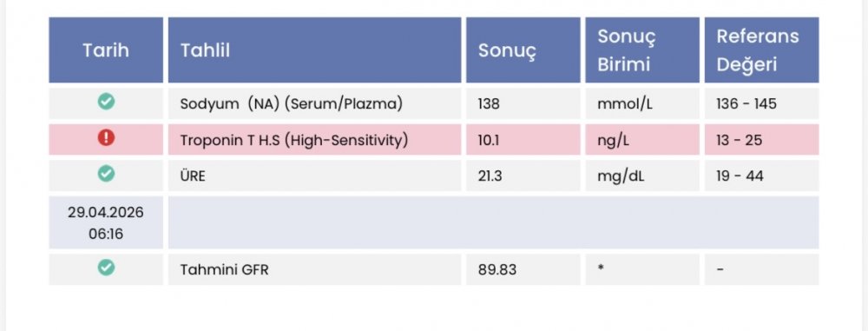Click the sodium result value 138
The width and height of the screenshot is (868, 331).
489,103
